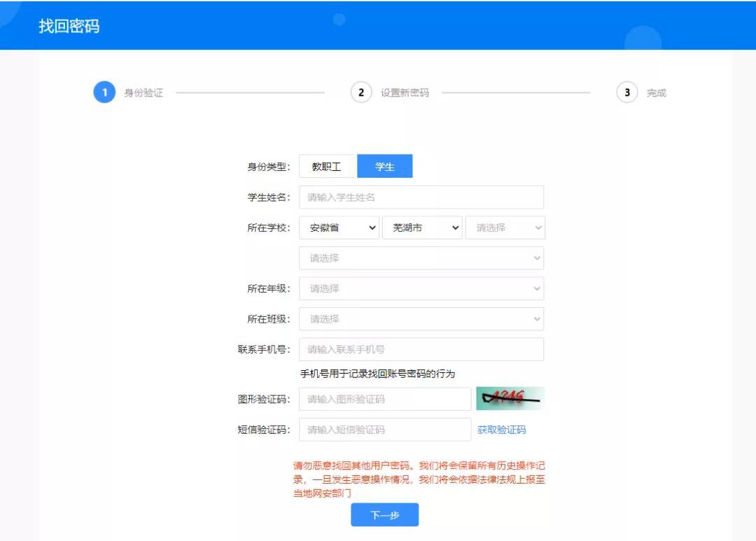Screen dimensions: 756x541
Task: Open the 芜湖市 city dropdown
Action: (x=422, y=227)
